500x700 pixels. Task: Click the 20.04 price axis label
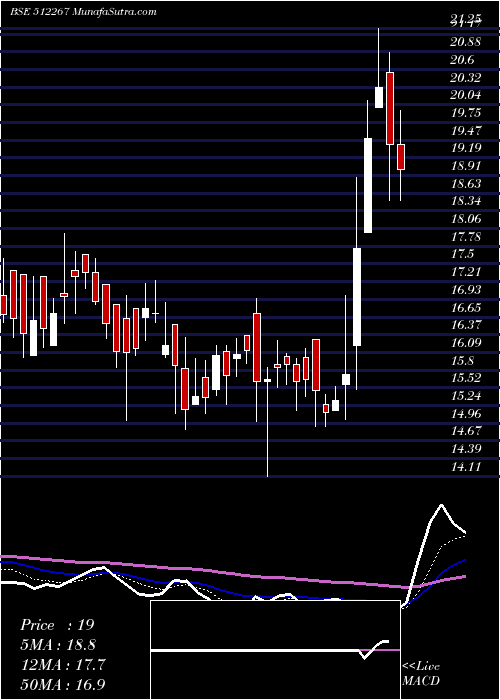coord(466,95)
